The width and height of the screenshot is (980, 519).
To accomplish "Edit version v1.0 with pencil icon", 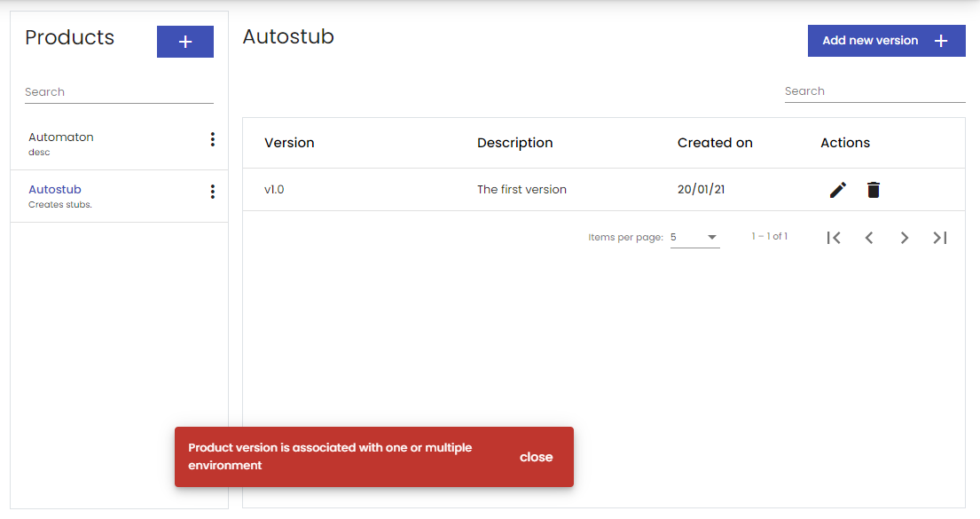I will 838,190.
